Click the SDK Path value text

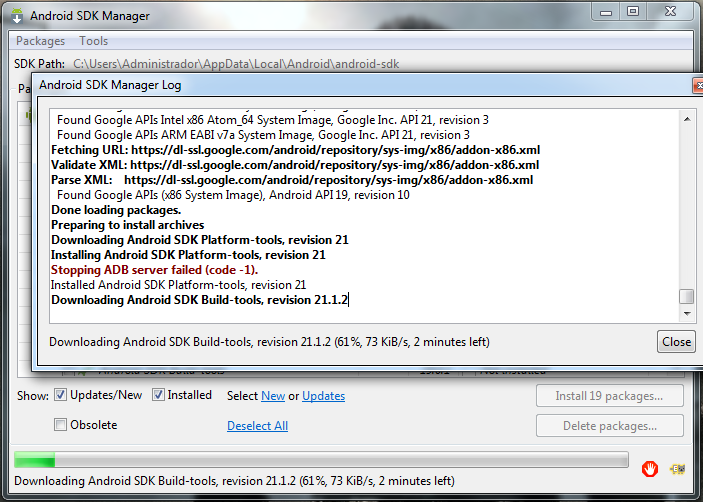236,64
